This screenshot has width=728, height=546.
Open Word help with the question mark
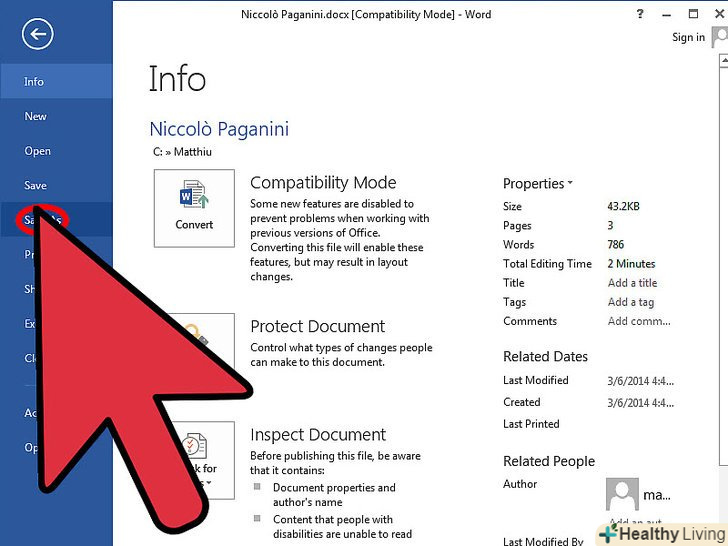click(640, 14)
